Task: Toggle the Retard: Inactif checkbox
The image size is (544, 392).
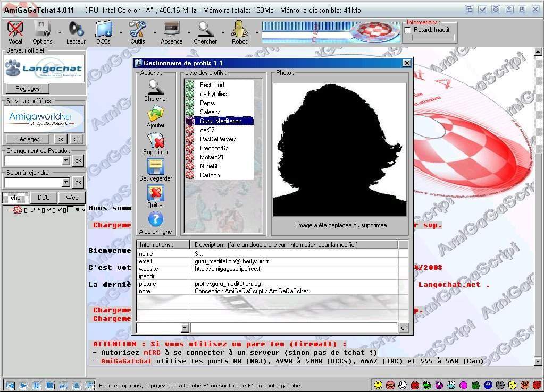Action: pos(408,30)
